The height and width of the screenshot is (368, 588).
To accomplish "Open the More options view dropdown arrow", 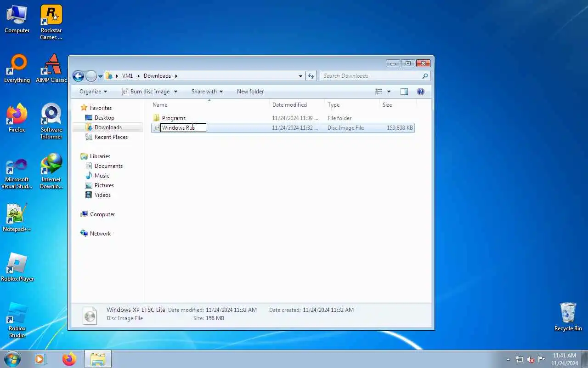I will pos(389,92).
